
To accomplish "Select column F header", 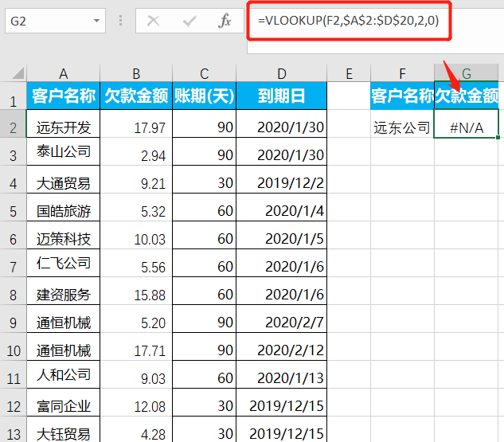I will [x=402, y=73].
